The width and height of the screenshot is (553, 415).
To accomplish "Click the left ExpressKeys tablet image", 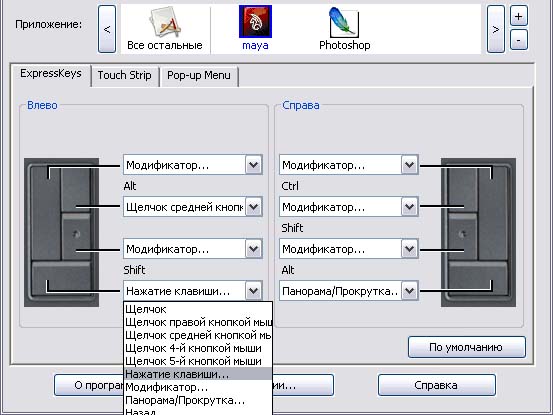I will click(61, 232).
